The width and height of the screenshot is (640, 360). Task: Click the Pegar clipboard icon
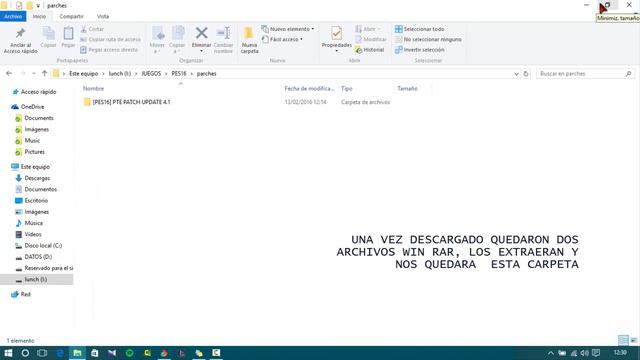[x=68, y=38]
